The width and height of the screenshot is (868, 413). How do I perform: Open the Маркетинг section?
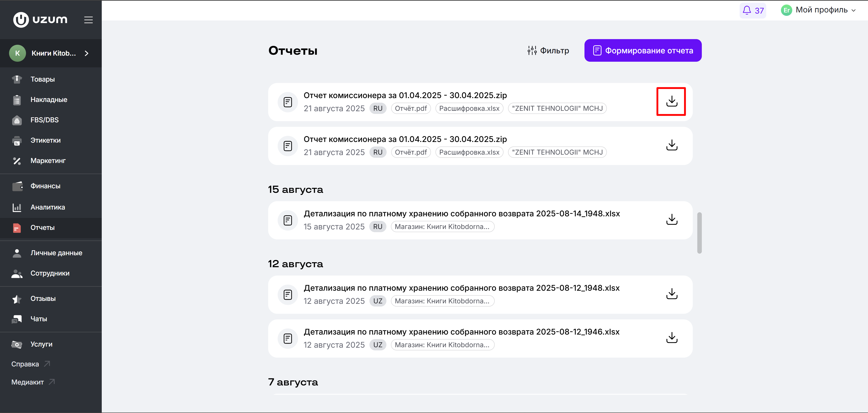click(x=51, y=161)
